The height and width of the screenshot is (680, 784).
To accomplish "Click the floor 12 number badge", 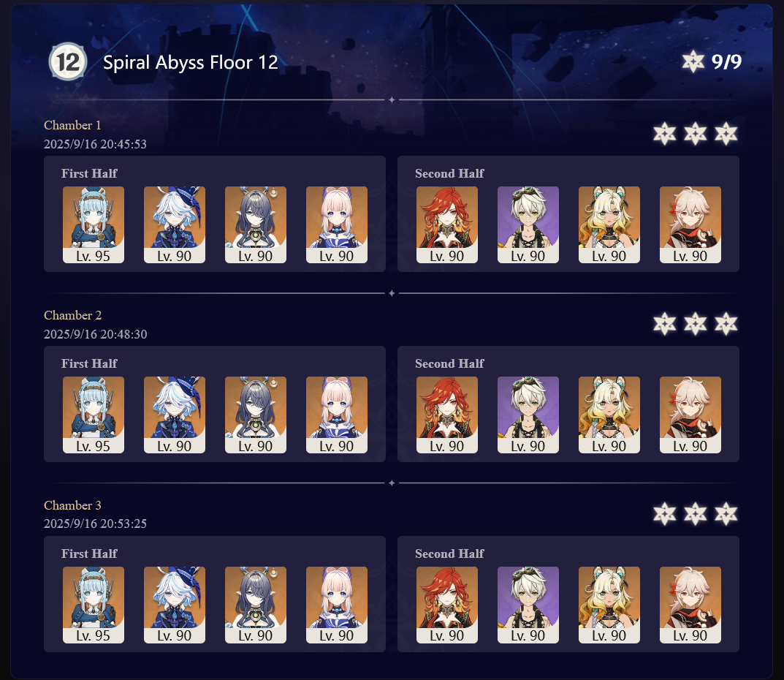I will click(67, 62).
